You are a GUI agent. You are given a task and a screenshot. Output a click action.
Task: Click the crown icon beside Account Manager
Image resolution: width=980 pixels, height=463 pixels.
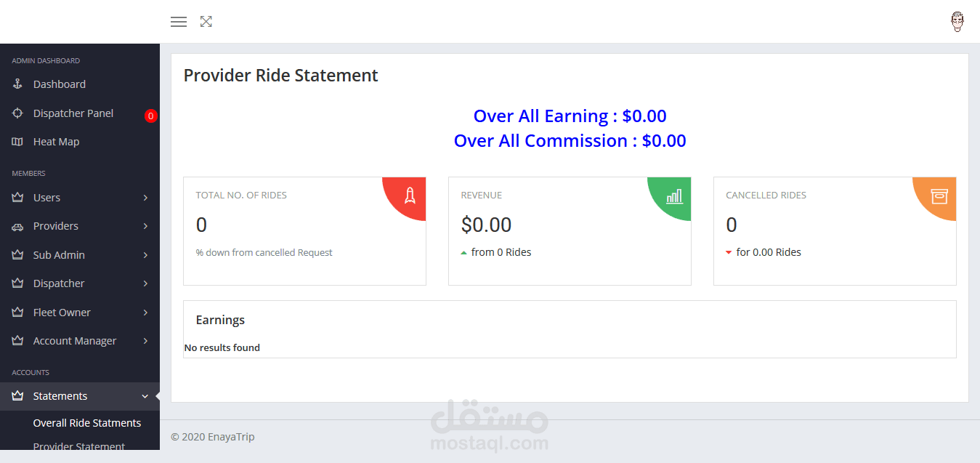(x=18, y=341)
